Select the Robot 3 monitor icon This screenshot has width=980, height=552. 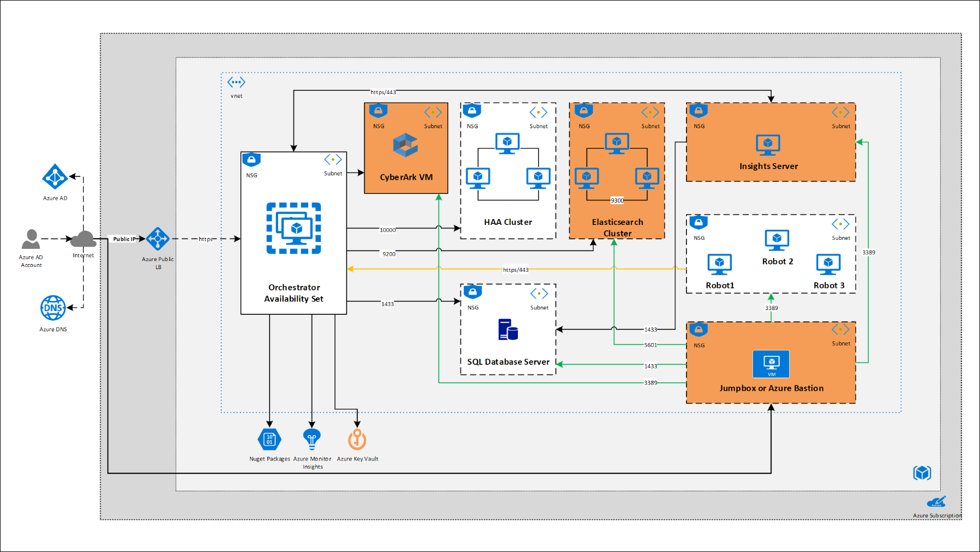tap(828, 264)
